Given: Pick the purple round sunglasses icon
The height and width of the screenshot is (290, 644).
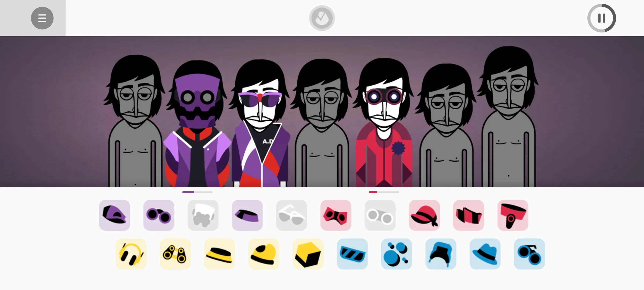Looking at the screenshot, I should pyautogui.click(x=159, y=215).
